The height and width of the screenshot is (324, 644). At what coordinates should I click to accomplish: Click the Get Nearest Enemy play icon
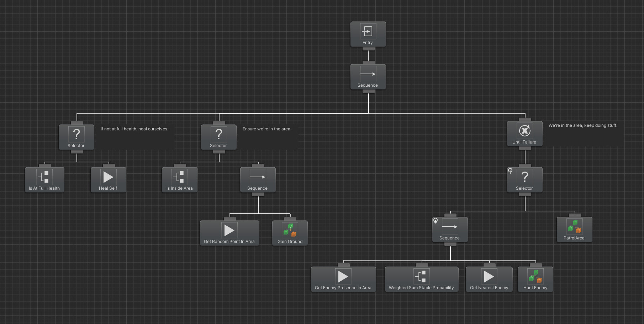[x=489, y=276]
